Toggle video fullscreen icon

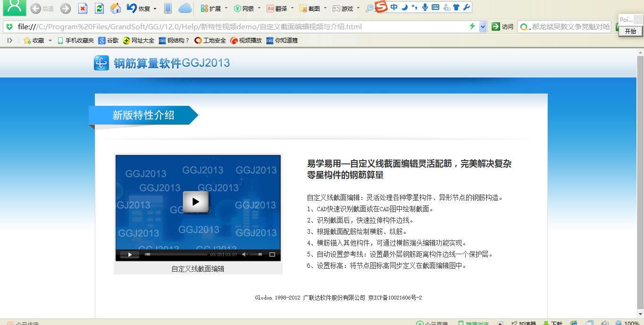(272, 255)
